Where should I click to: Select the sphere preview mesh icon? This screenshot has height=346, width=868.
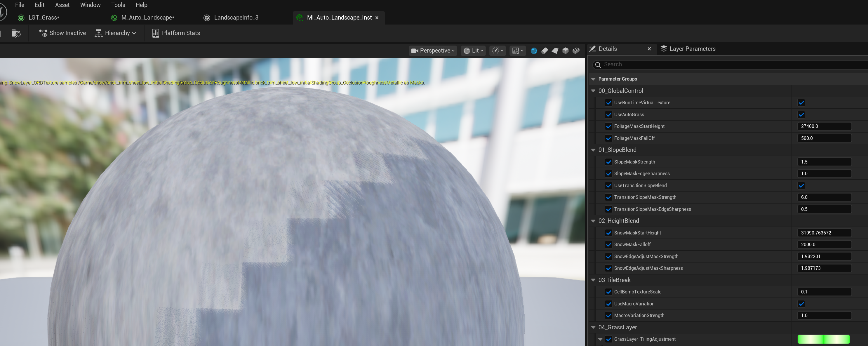pyautogui.click(x=534, y=51)
